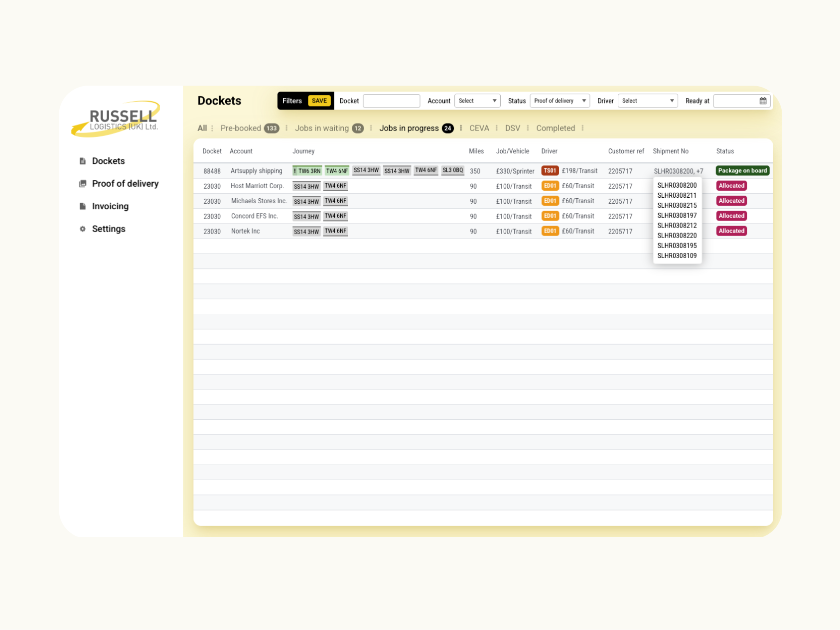Viewport: 840px width, 630px height.
Task: Click docket number 88488
Action: point(212,171)
